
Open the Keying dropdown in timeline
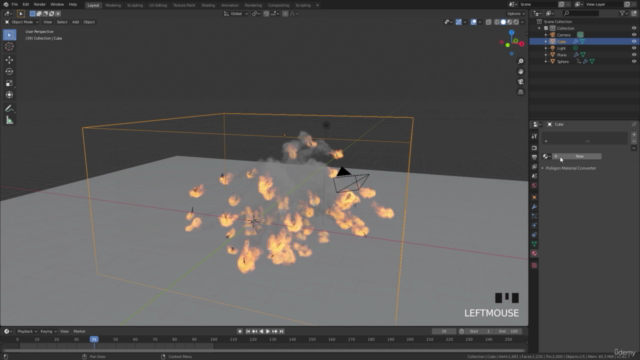point(48,331)
